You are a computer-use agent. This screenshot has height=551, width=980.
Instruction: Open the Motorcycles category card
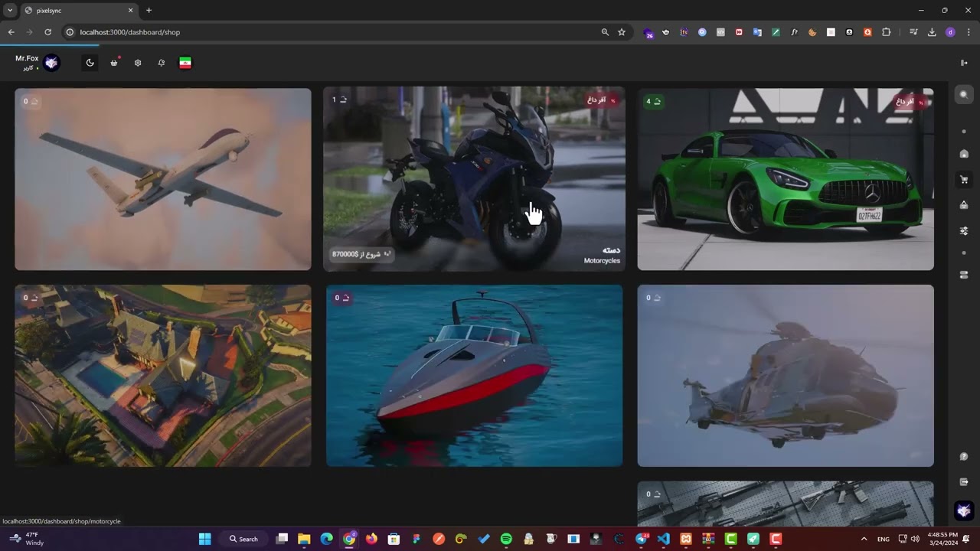click(x=474, y=179)
